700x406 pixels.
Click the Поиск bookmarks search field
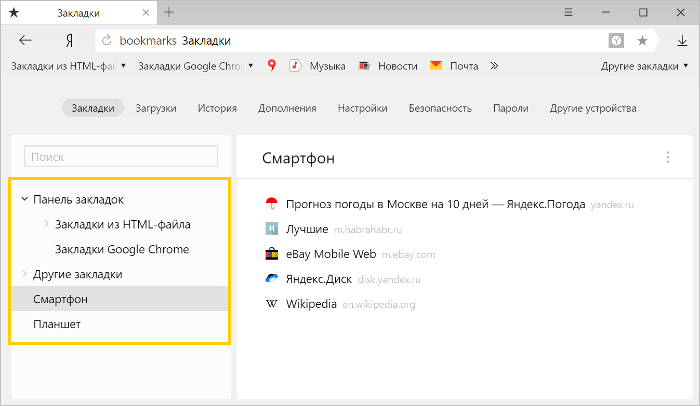coord(121,157)
